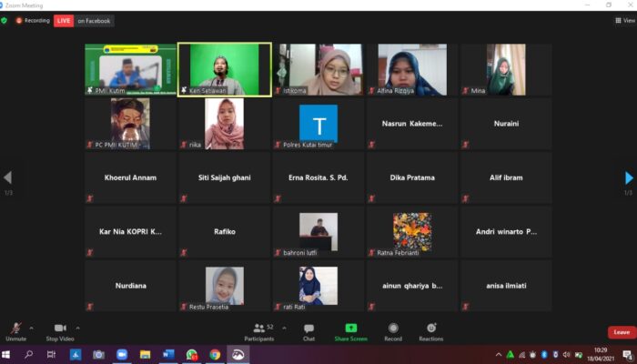Viewport: 637px width, 364px height.
Task: Select Khoerul Annam participant tile
Action: point(130,177)
